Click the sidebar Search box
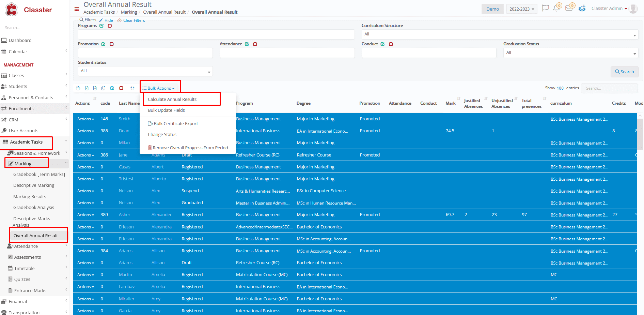 [x=34, y=28]
